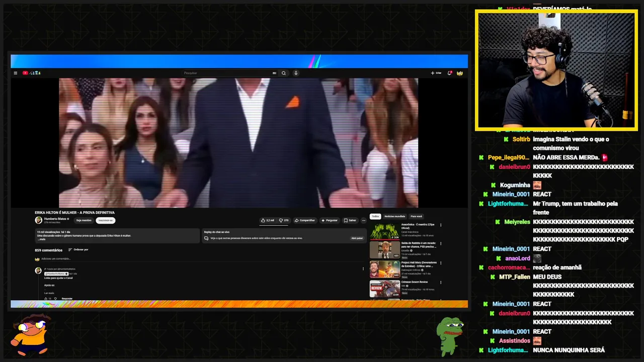Open options menu for Project Hail Mary

(x=441, y=263)
